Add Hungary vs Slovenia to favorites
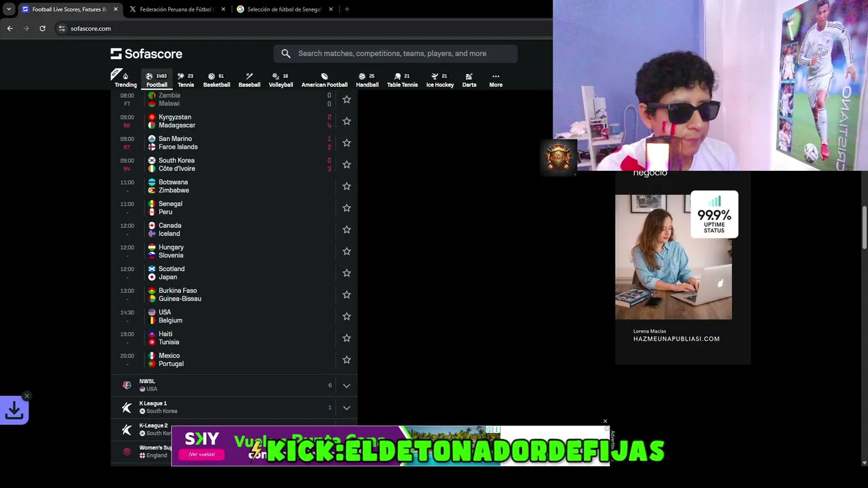This screenshot has height=488, width=868. click(x=347, y=251)
